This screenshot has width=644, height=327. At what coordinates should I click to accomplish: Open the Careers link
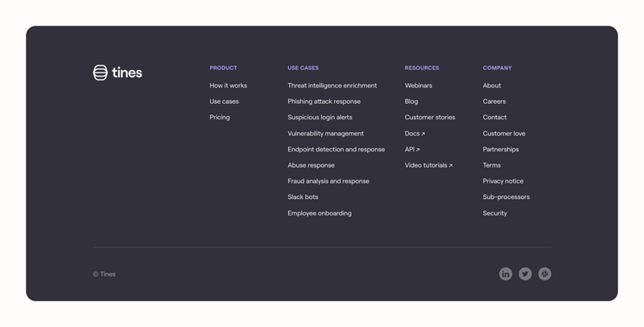pos(494,101)
